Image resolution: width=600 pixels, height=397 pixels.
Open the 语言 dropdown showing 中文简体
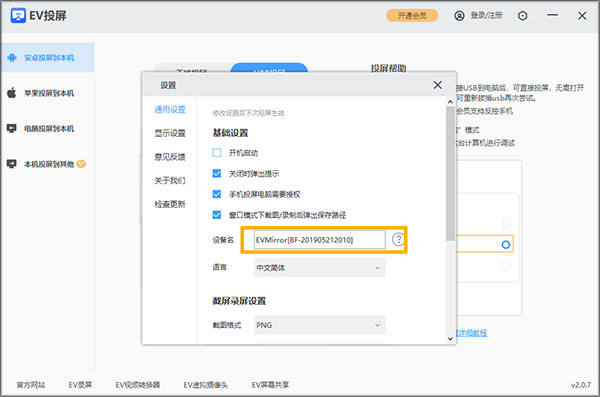coord(320,268)
